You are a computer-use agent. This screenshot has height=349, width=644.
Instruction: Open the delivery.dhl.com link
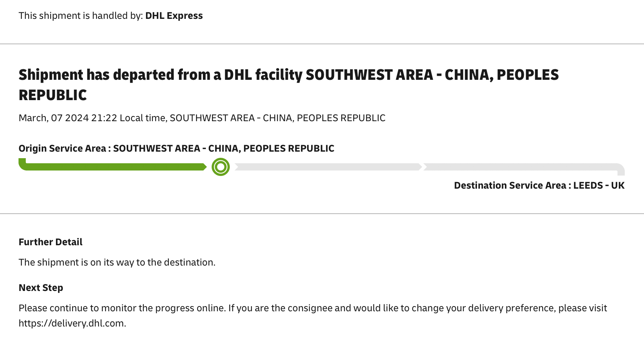pyautogui.click(x=72, y=323)
